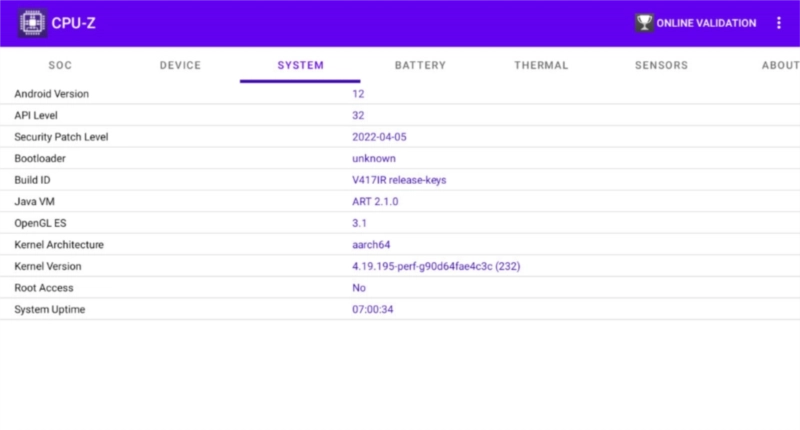The width and height of the screenshot is (800, 430).
Task: Click the Security Patch Level date
Action: 379,137
